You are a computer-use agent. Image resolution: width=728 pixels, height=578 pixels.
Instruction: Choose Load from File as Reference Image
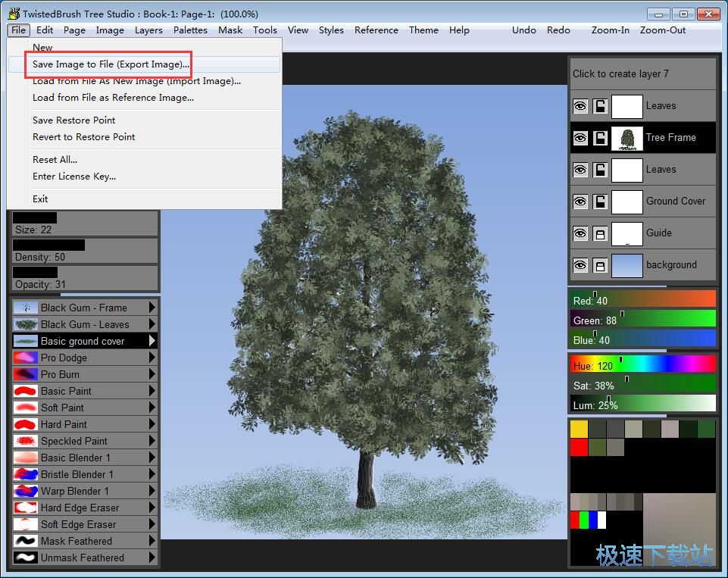144,98
